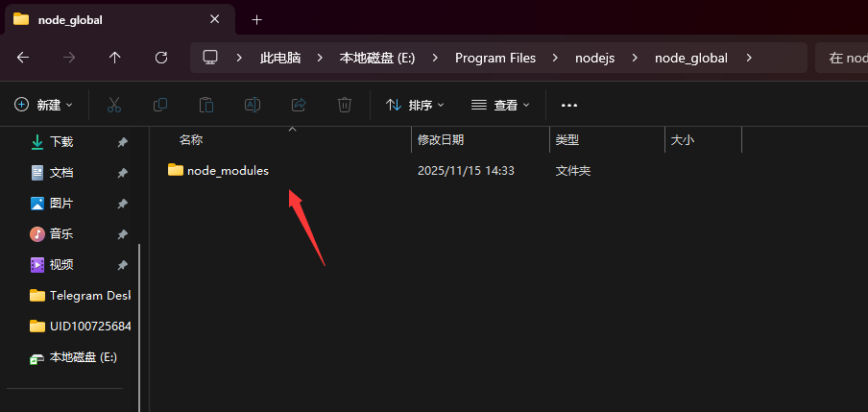Open the 查看 view options dropdown
Image resolution: width=868 pixels, height=412 pixels.
point(500,105)
